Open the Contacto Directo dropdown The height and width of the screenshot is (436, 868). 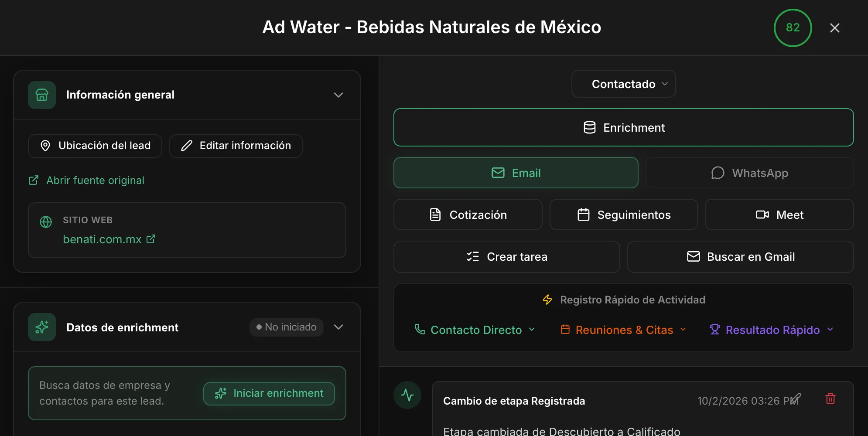475,330
